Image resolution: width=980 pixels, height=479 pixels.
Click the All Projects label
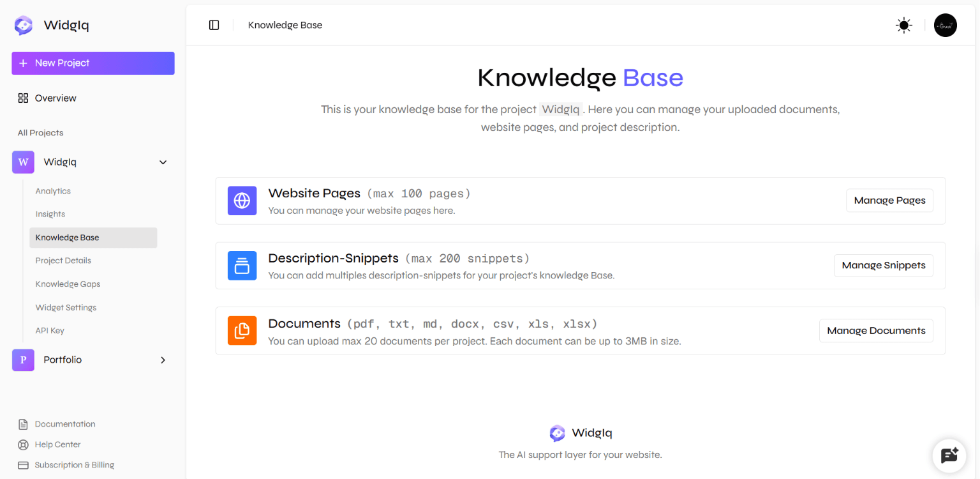point(40,133)
